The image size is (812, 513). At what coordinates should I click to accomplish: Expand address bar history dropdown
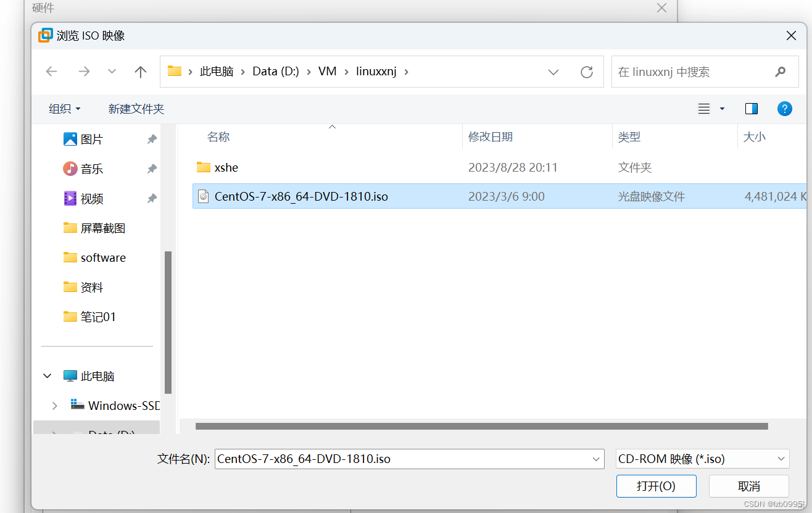tap(553, 72)
